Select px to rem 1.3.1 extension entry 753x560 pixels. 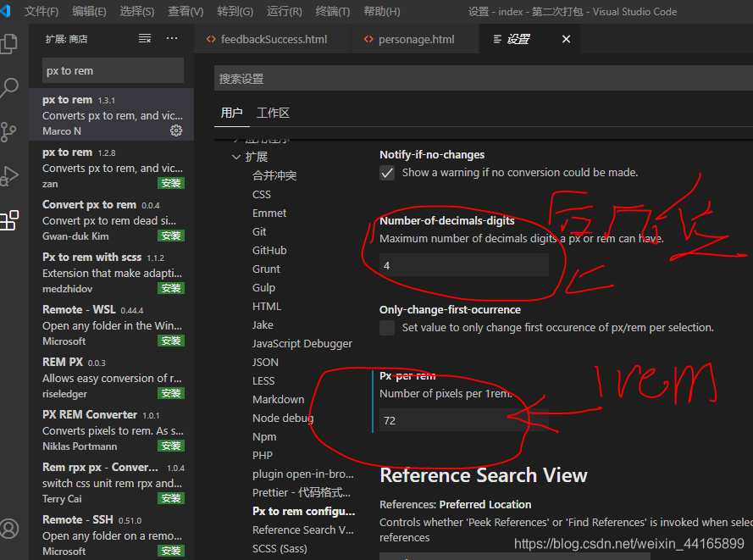[112, 114]
